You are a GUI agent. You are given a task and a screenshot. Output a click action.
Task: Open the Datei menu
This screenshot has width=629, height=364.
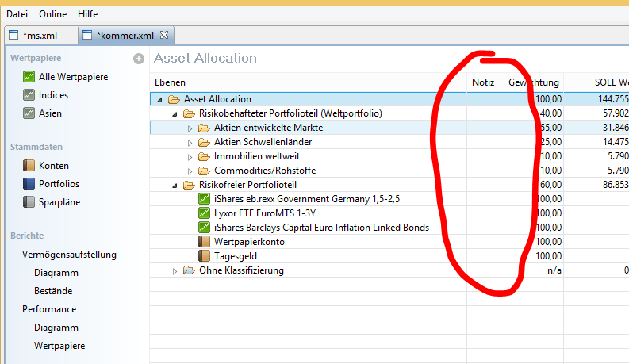click(x=17, y=14)
